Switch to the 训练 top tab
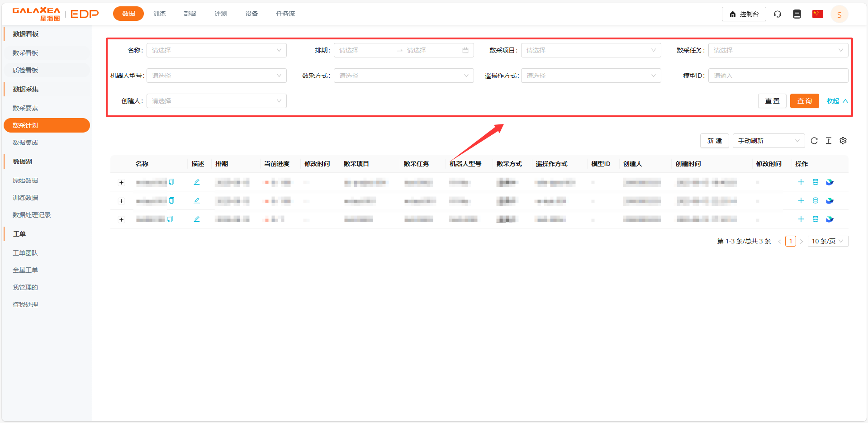Image resolution: width=868 pixels, height=423 pixels. [x=159, y=14]
